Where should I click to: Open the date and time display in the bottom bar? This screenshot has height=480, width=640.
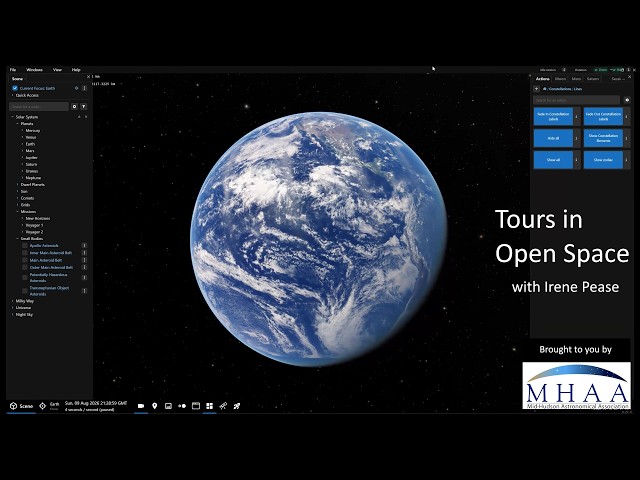tap(96, 406)
